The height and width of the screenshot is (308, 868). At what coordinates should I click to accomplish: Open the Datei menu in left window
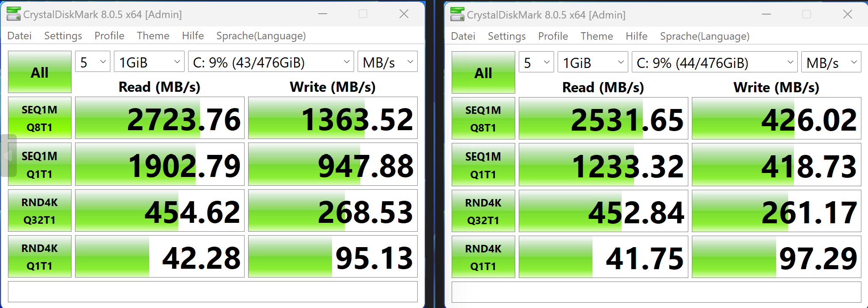click(19, 36)
